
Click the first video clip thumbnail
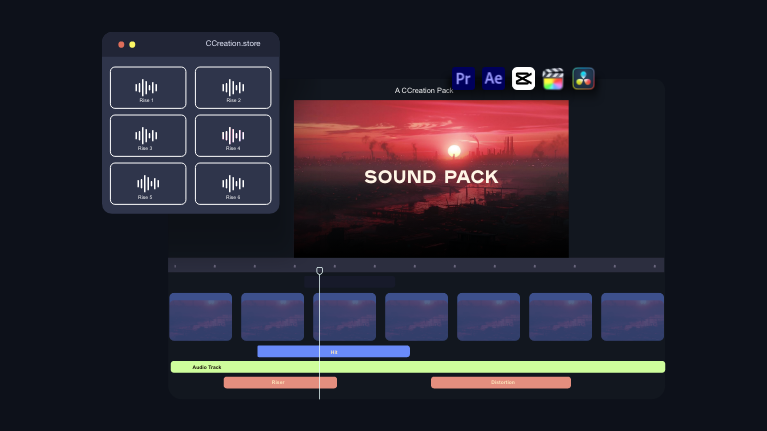click(200, 317)
